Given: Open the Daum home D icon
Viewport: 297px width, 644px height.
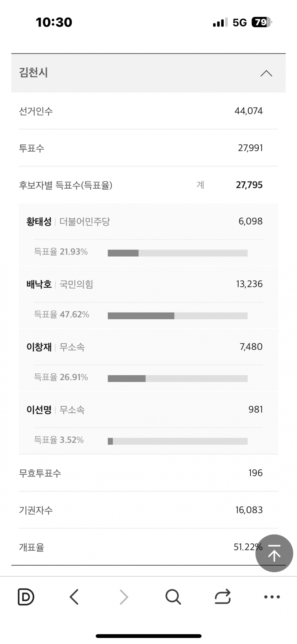Looking at the screenshot, I should click(x=26, y=597).
